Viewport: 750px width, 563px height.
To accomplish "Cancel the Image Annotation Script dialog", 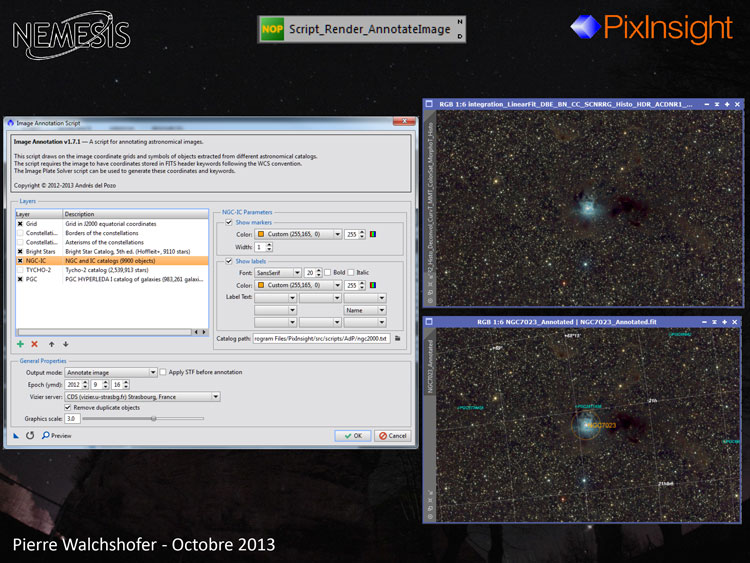I will click(x=393, y=436).
